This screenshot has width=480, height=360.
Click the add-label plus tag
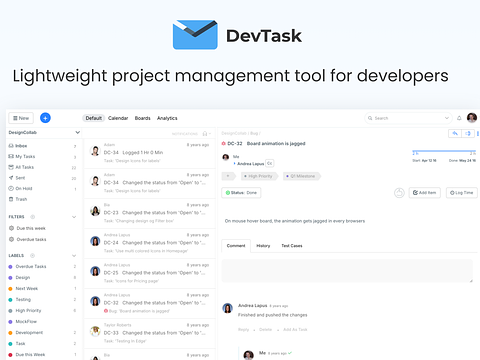coord(228,176)
